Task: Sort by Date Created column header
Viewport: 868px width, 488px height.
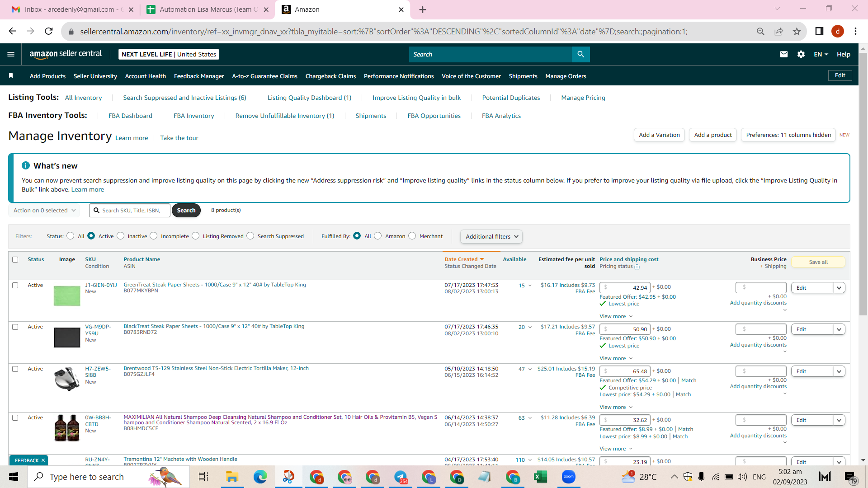Action: (x=464, y=259)
